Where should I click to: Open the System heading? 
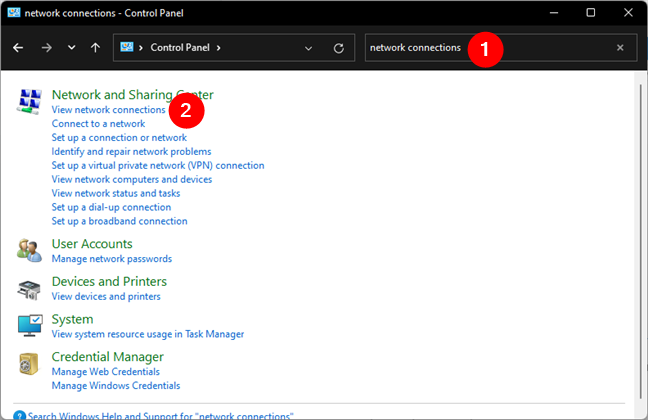[72, 319]
